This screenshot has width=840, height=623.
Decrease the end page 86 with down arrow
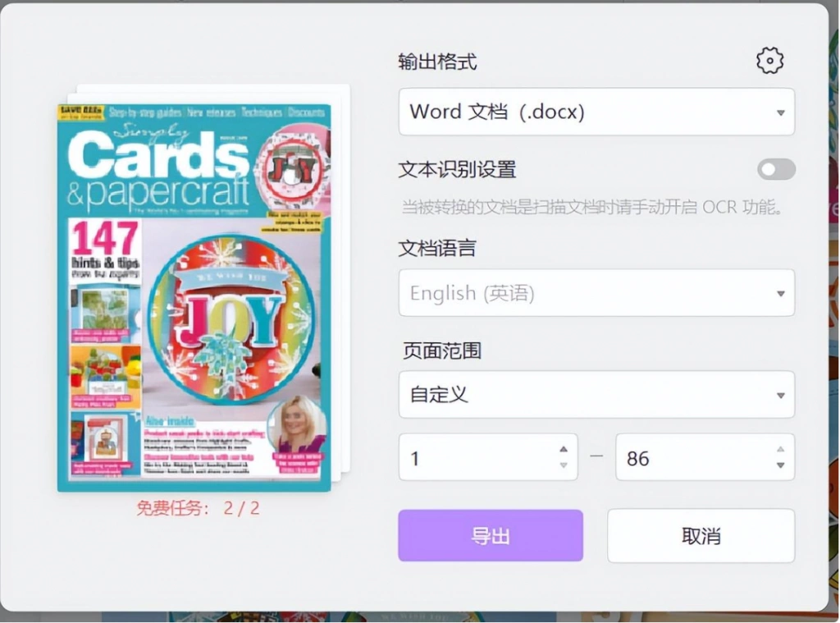(781, 465)
